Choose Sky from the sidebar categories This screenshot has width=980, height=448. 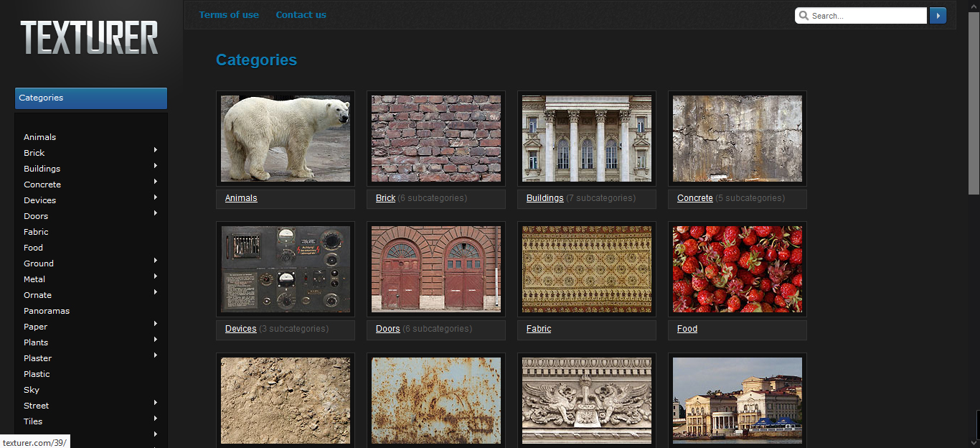(x=32, y=390)
